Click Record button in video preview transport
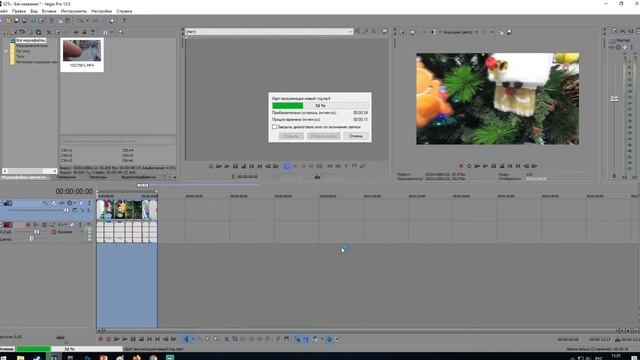 (x=461, y=166)
